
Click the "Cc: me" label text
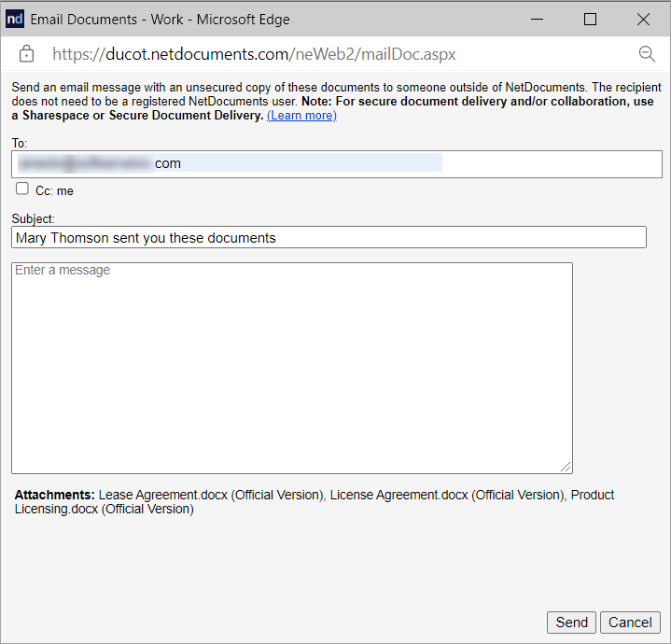[54, 191]
